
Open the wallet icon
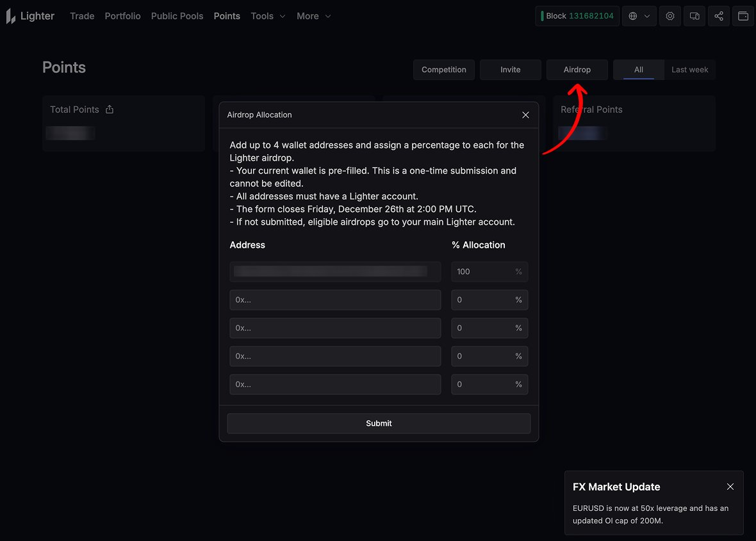click(743, 15)
